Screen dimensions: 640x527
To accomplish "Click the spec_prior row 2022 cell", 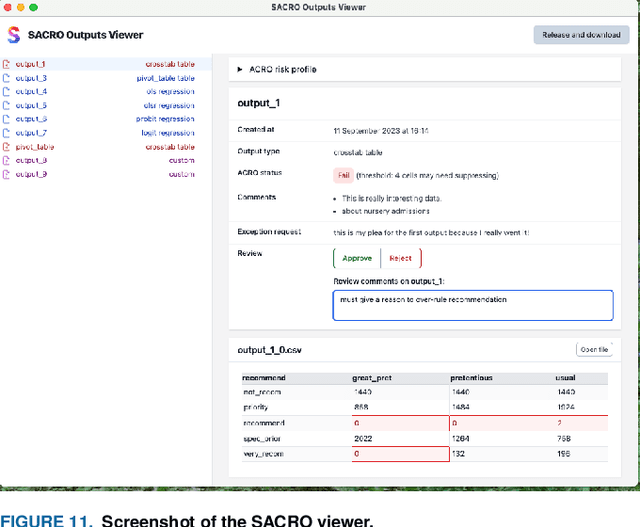I will pyautogui.click(x=362, y=438).
